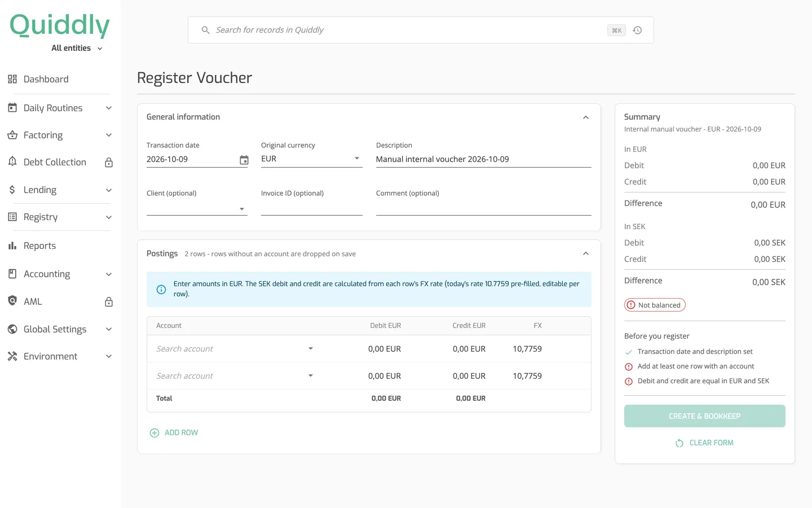This screenshot has width=812, height=508.
Task: Open the All entities selector
Action: coord(77,48)
